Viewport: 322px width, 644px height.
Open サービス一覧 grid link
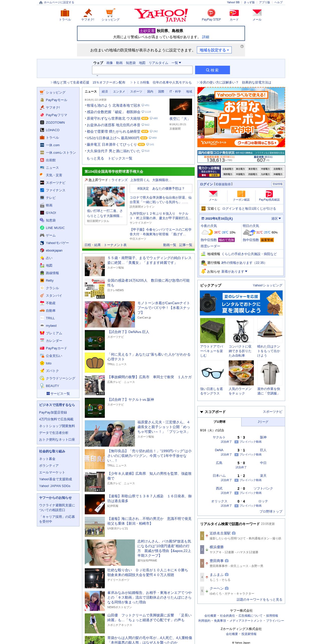point(58,393)
